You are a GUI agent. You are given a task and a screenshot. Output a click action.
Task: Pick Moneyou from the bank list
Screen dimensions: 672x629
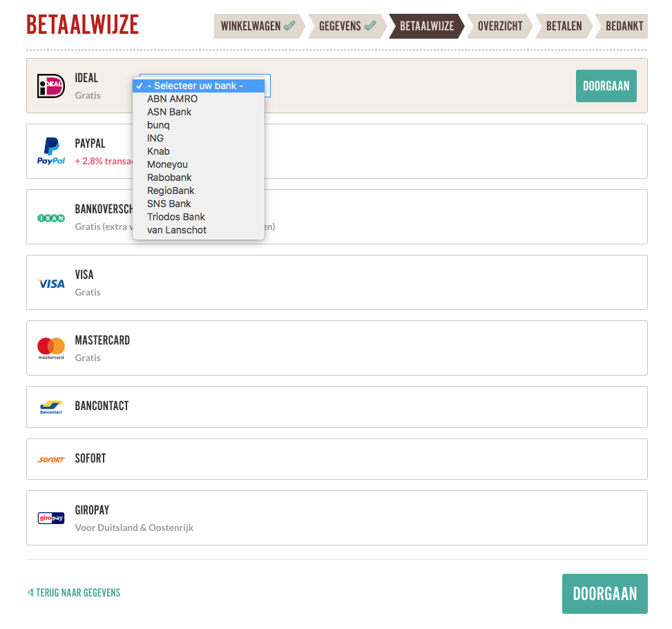[198, 164]
